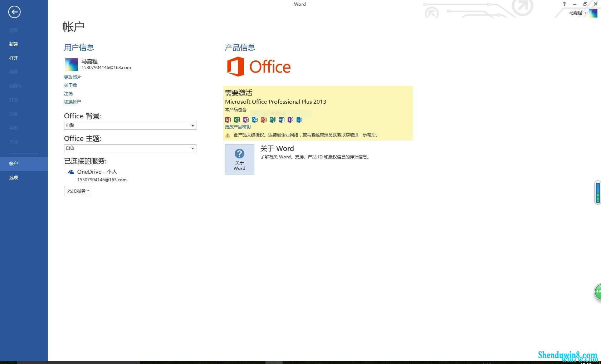Select 打印 in the backstage sidebar
Viewport: 601px width, 364px height.
24,100
